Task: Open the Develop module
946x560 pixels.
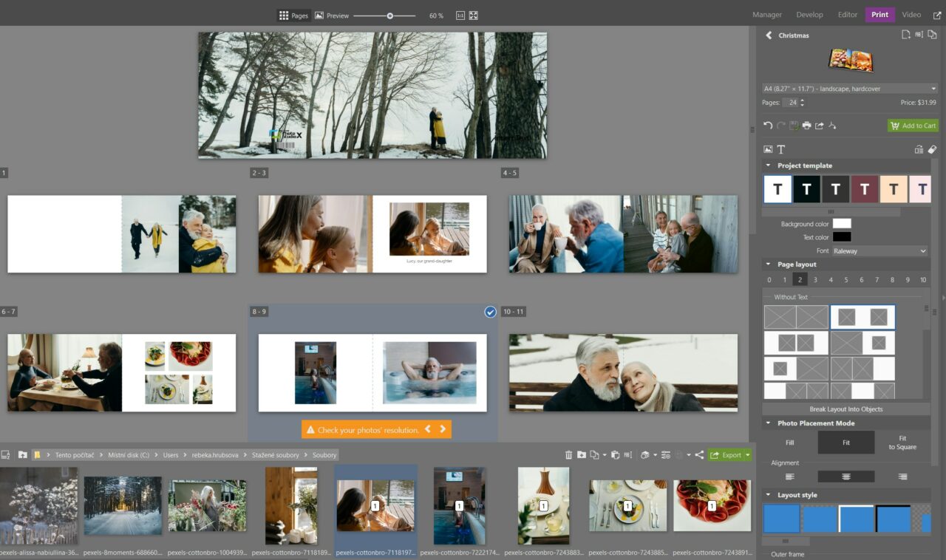Action: point(809,15)
